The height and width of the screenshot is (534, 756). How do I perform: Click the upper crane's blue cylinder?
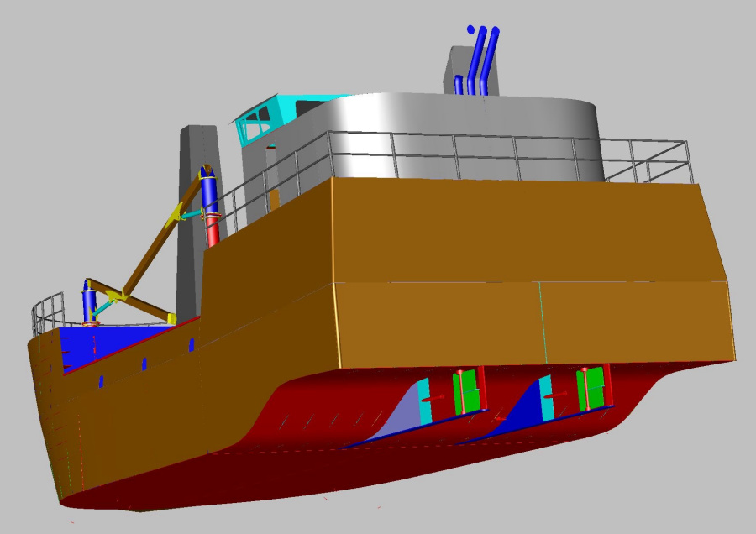(209, 193)
